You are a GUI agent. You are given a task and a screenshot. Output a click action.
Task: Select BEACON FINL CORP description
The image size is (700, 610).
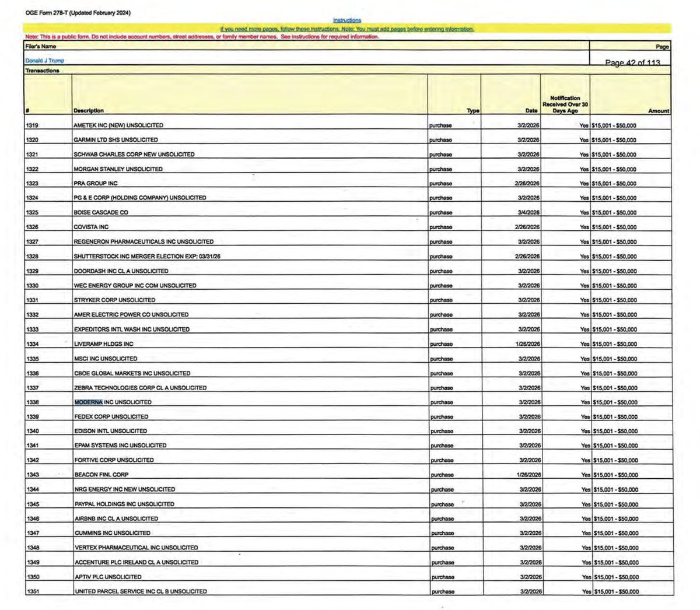pyautogui.click(x=101, y=475)
